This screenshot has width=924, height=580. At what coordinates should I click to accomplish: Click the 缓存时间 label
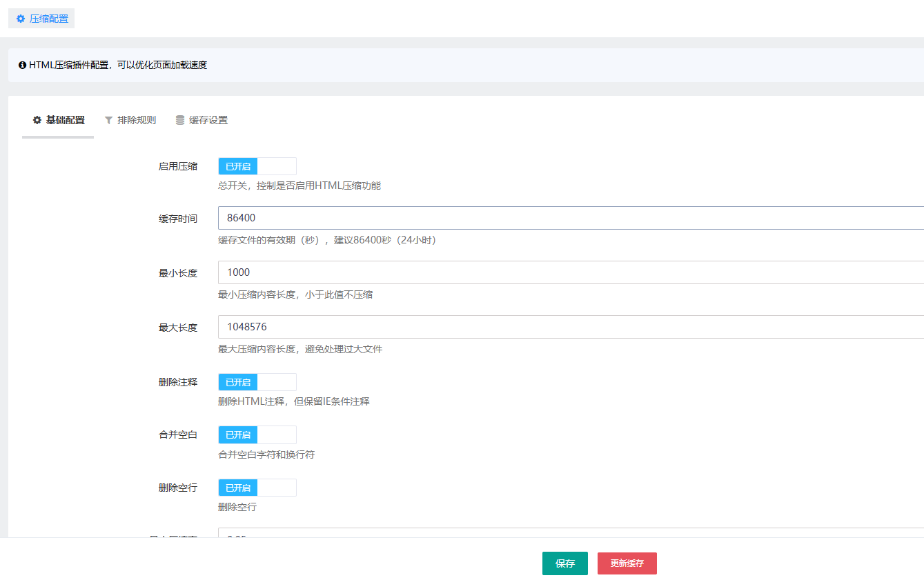click(x=178, y=219)
